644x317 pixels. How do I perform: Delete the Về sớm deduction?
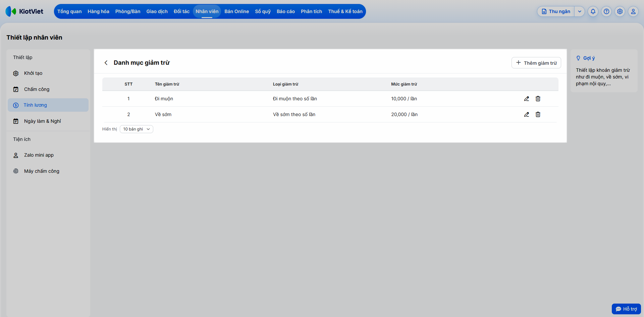[538, 114]
